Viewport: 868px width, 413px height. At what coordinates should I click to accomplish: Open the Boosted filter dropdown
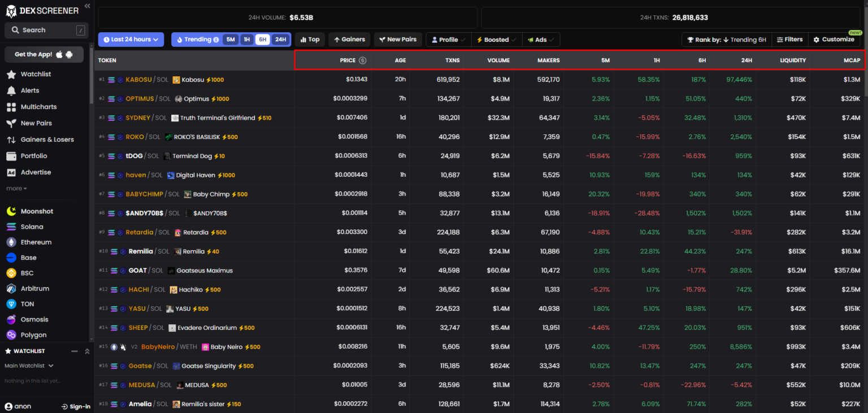pyautogui.click(x=496, y=40)
